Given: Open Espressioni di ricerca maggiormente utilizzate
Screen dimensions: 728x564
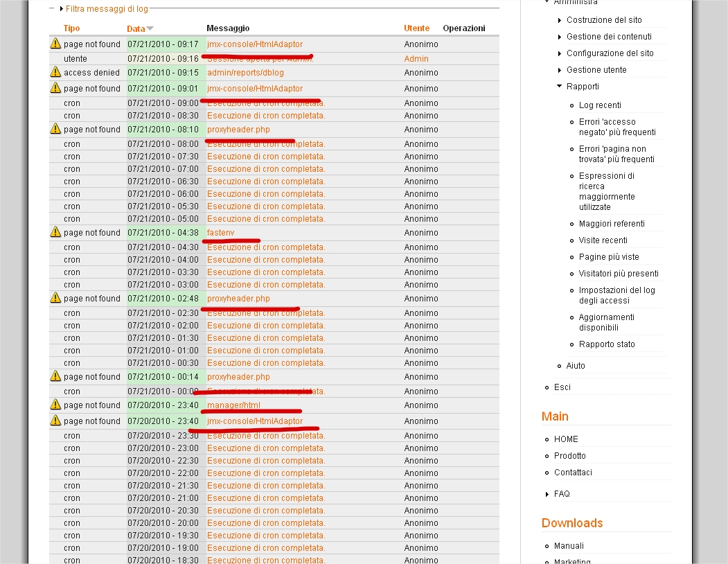Looking at the screenshot, I should pyautogui.click(x=607, y=191).
